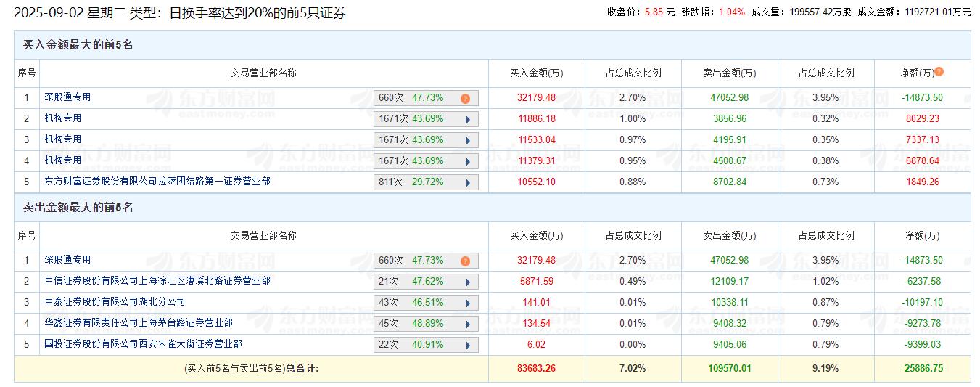Open 中泰证券股份有限公司湖北分公司 link
The height and width of the screenshot is (387, 980).
pyautogui.click(x=115, y=301)
